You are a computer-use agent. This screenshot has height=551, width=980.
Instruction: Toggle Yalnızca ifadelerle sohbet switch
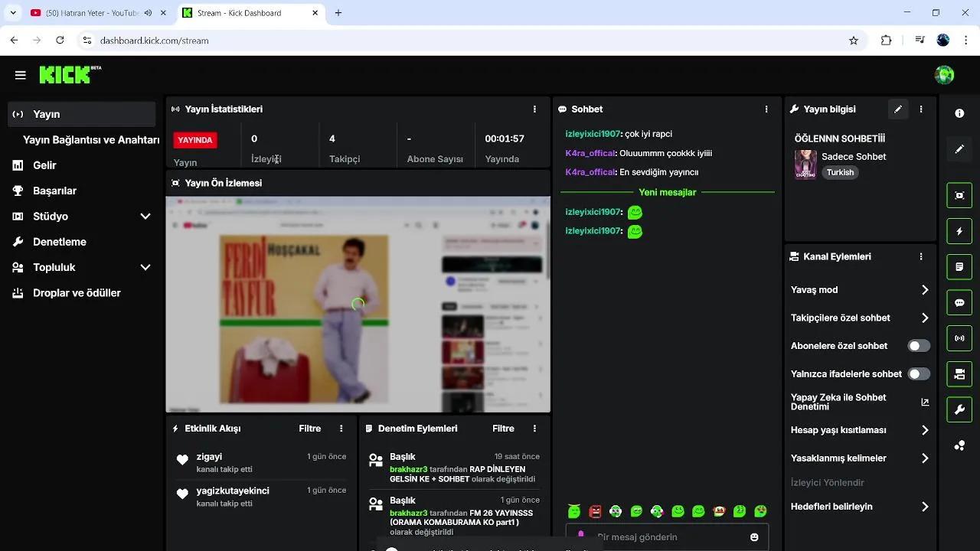(x=919, y=374)
